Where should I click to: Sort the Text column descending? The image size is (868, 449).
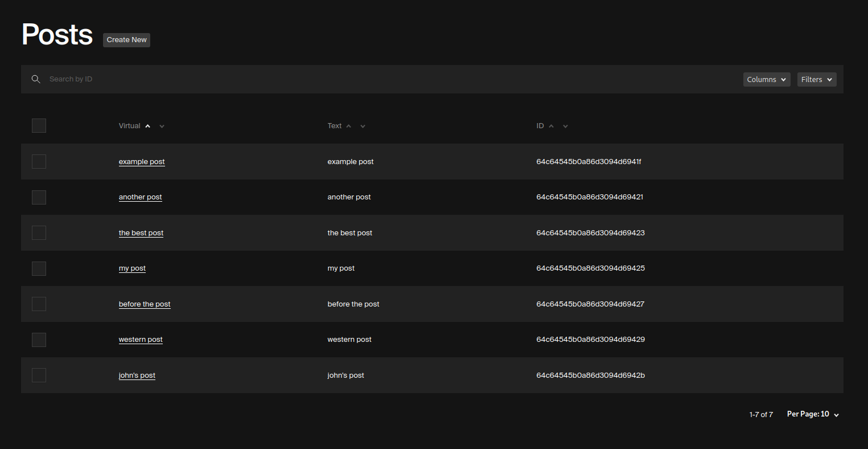tap(363, 126)
